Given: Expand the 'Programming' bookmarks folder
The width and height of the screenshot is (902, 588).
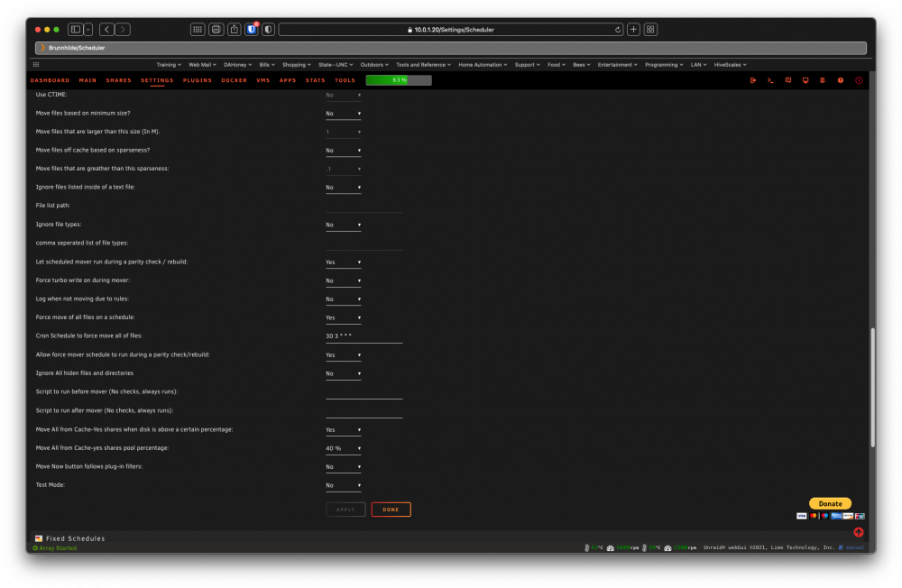Looking at the screenshot, I should coord(664,65).
